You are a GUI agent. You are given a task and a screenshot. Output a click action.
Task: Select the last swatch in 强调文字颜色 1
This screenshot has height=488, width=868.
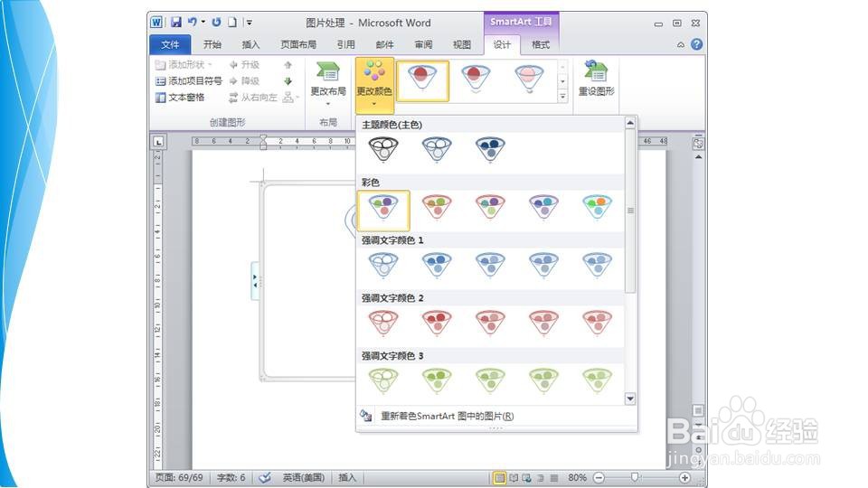point(597,266)
